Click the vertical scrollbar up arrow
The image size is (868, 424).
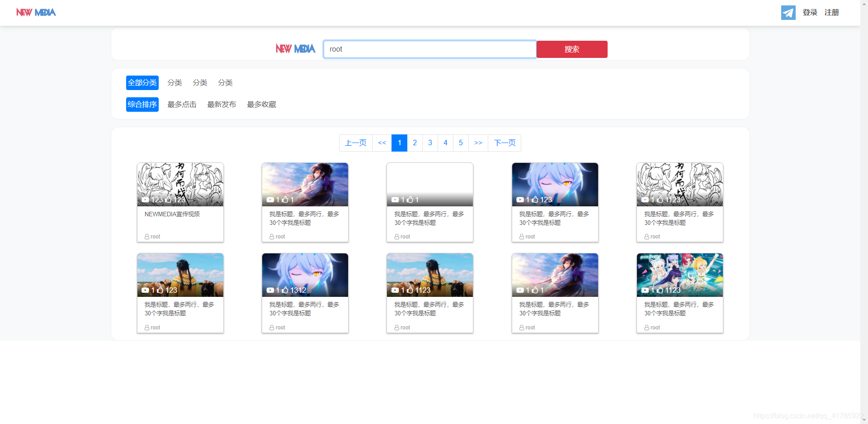point(864,4)
